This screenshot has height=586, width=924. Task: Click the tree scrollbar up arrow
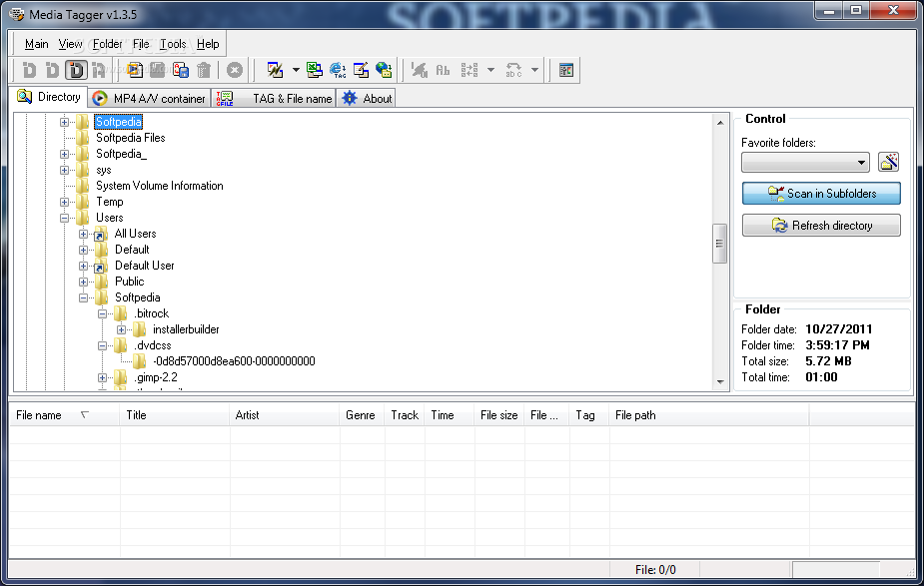pos(720,122)
